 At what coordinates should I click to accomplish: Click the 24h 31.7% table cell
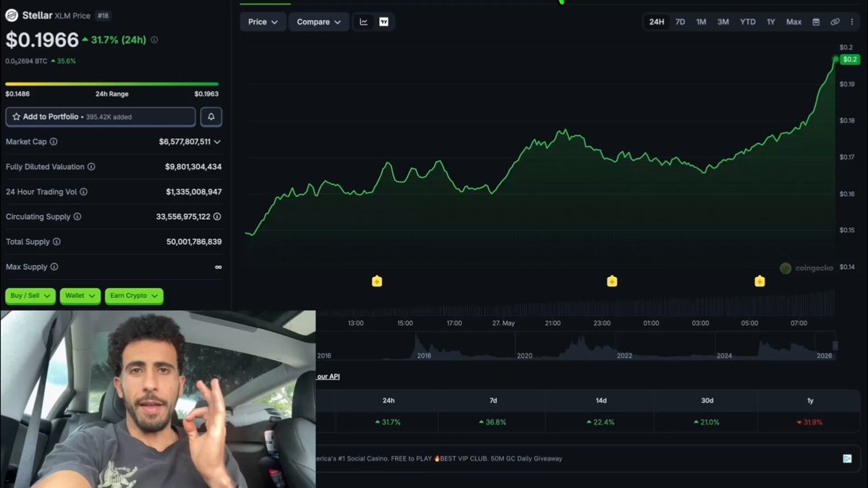388,422
